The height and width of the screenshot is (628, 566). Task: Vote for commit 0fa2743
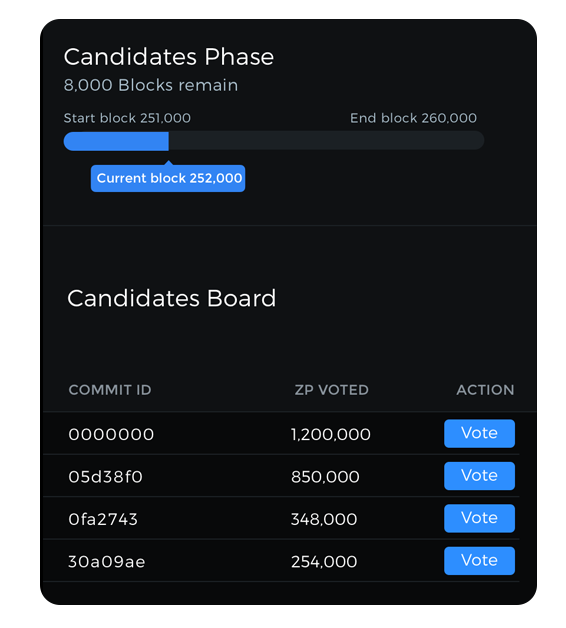click(479, 518)
